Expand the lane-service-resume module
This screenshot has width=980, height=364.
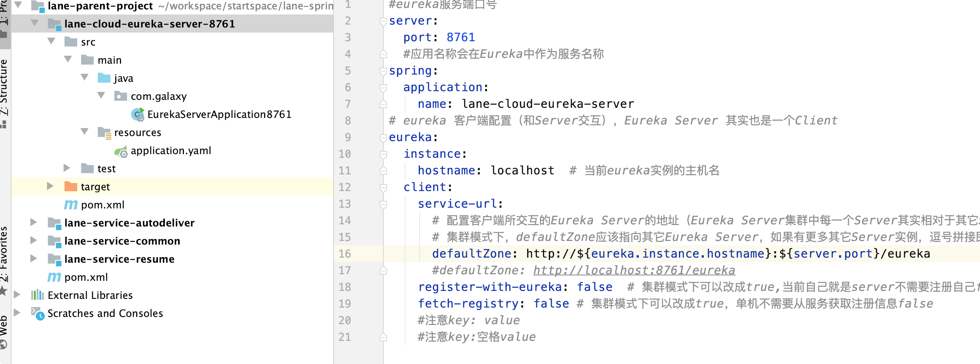click(x=34, y=258)
